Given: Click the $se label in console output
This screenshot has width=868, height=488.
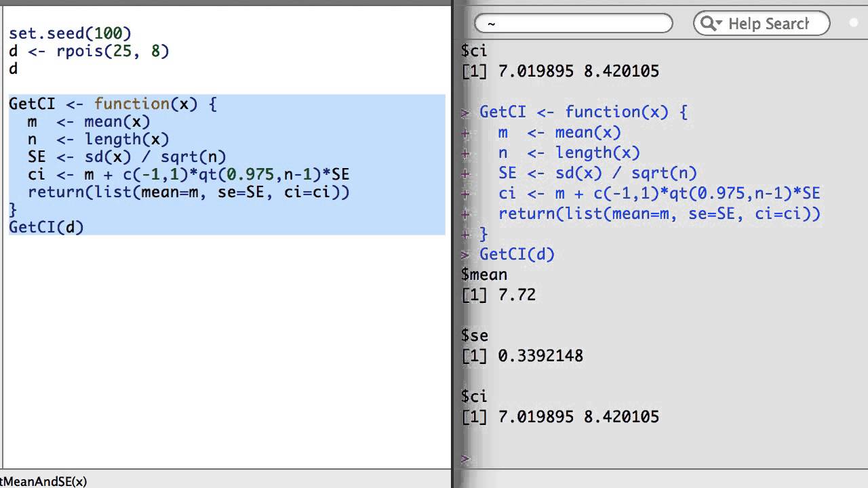Looking at the screenshot, I should click(x=474, y=335).
